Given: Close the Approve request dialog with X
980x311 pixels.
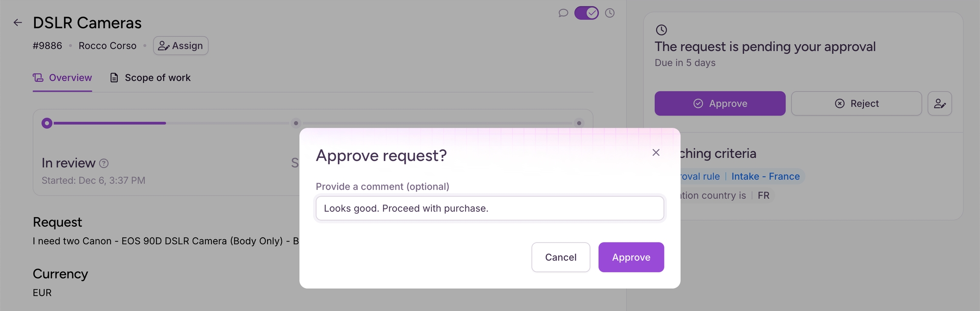Looking at the screenshot, I should [x=655, y=153].
